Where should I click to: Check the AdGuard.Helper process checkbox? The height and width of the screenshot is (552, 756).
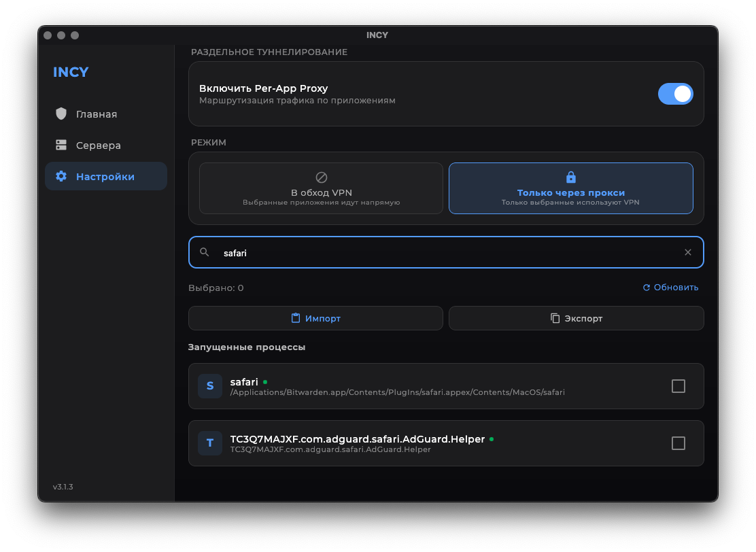click(x=678, y=443)
